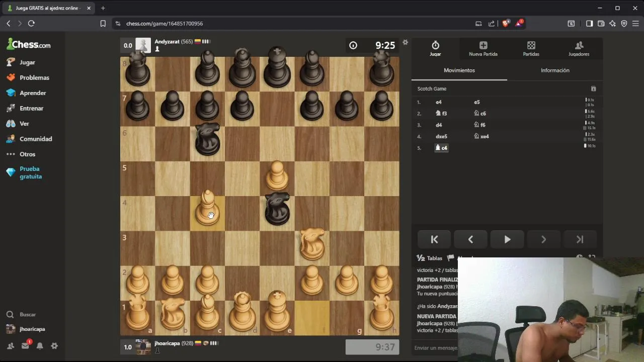Open a new browser tab plus
The height and width of the screenshot is (362, 644).
[x=103, y=8]
